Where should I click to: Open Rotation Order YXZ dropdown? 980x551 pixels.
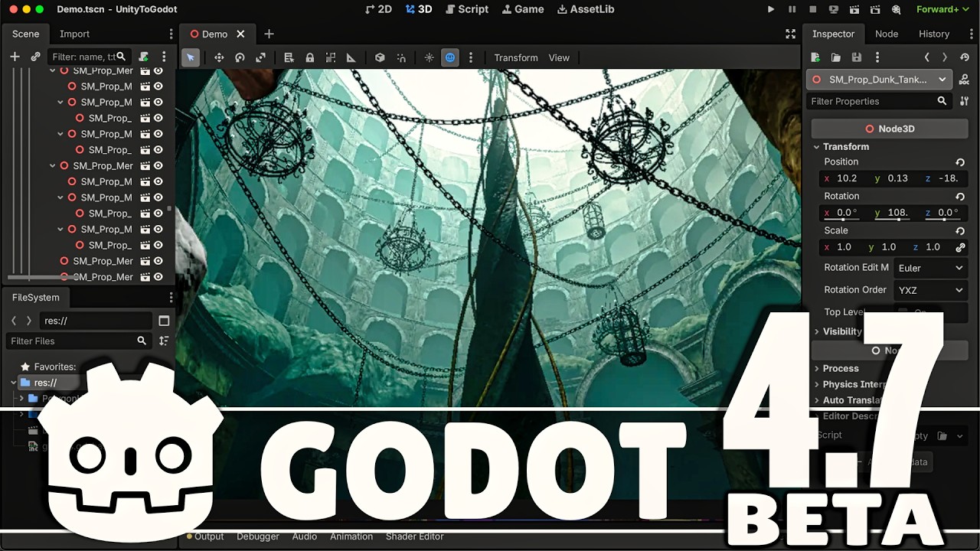[x=930, y=290]
